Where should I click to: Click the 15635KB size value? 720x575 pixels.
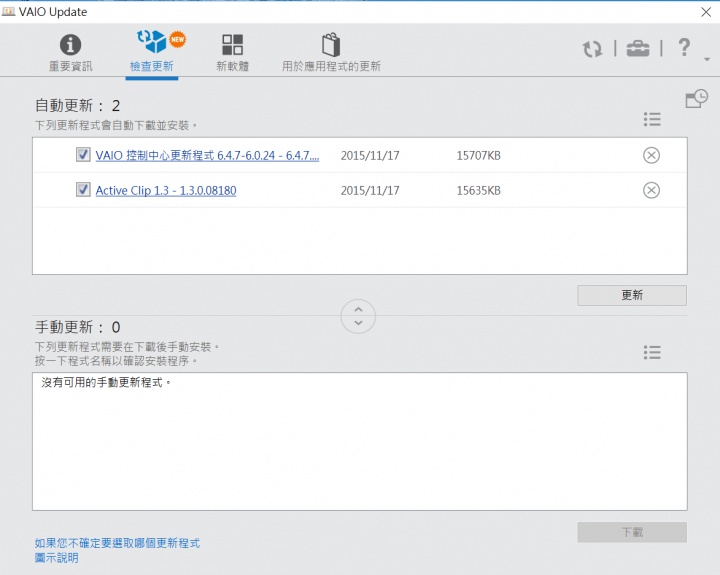pyautogui.click(x=478, y=191)
